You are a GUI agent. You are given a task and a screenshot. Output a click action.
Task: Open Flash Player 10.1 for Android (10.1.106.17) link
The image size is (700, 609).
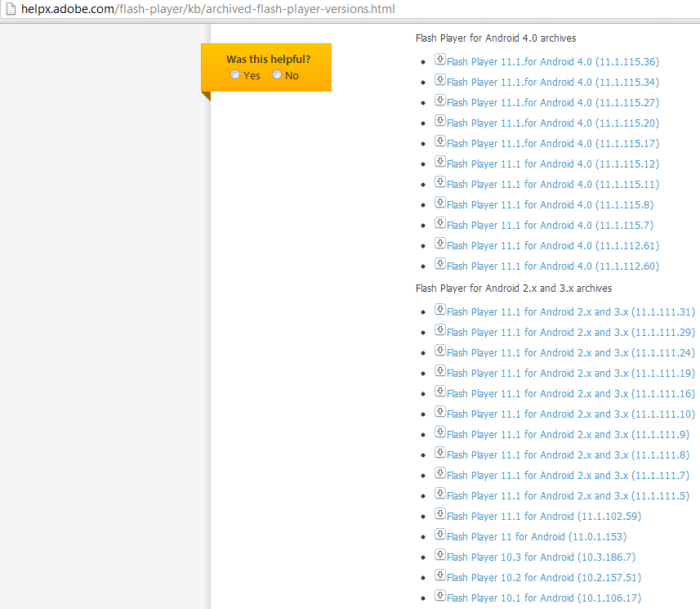[x=544, y=598]
